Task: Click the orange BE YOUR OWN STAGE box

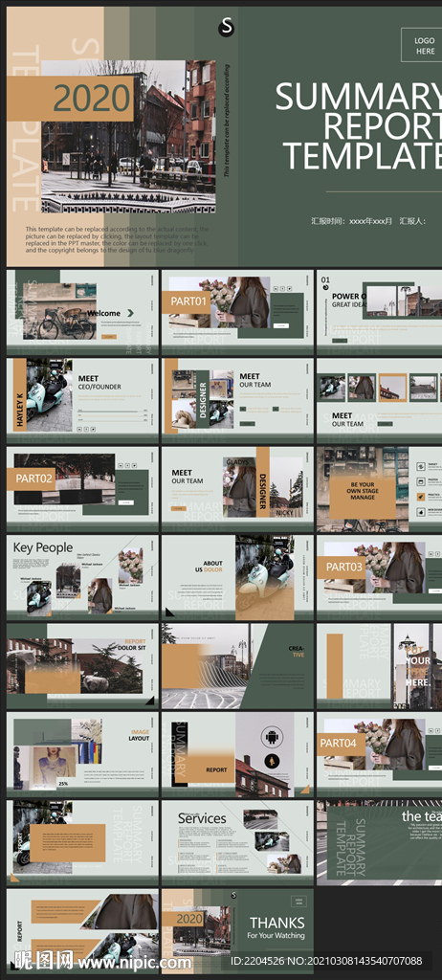Action: click(363, 499)
